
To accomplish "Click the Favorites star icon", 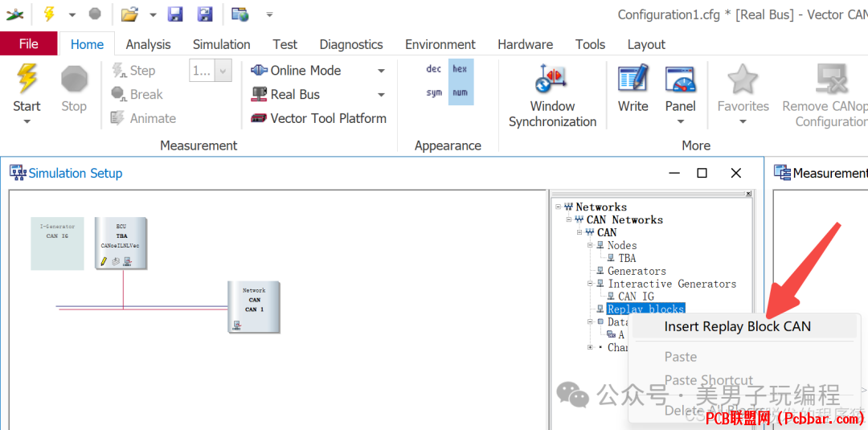I will (x=743, y=79).
